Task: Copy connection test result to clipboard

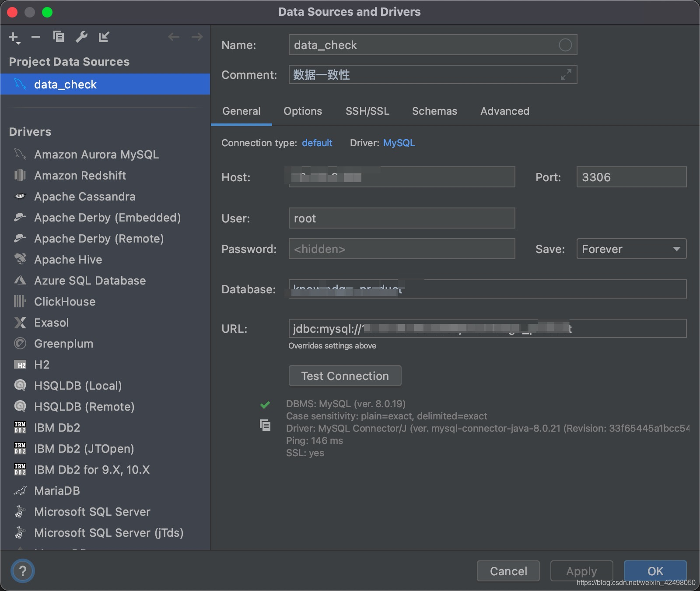Action: click(x=265, y=425)
